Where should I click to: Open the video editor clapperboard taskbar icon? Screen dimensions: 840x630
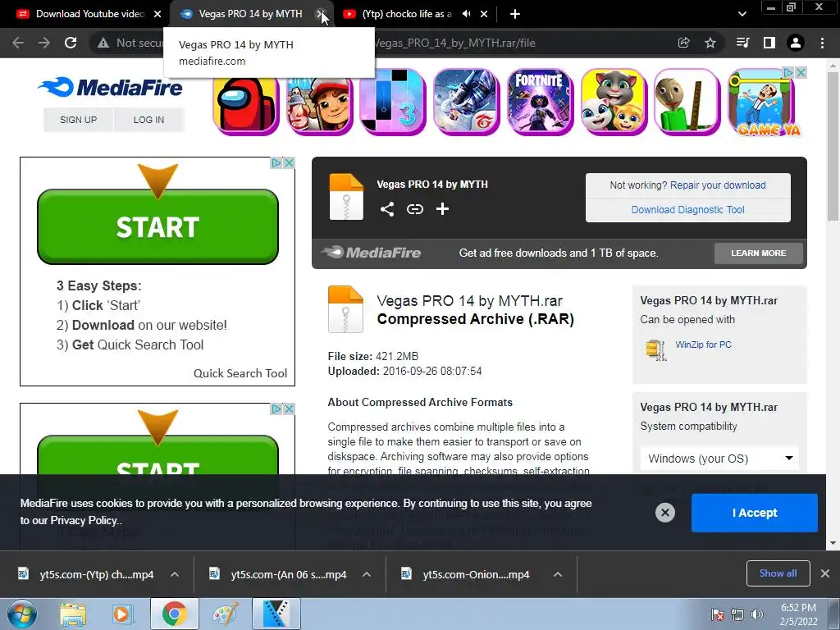tap(276, 614)
